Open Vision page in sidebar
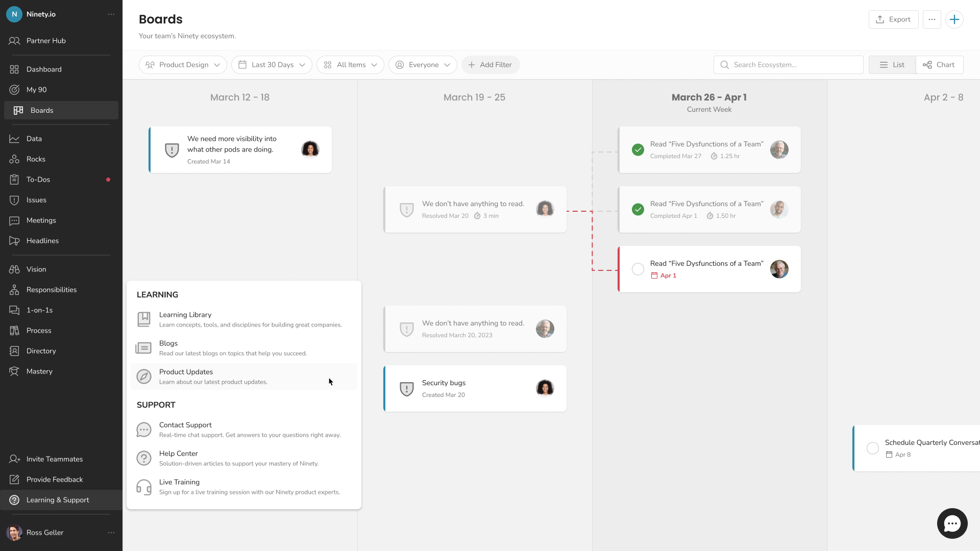The width and height of the screenshot is (980, 551). (x=36, y=269)
